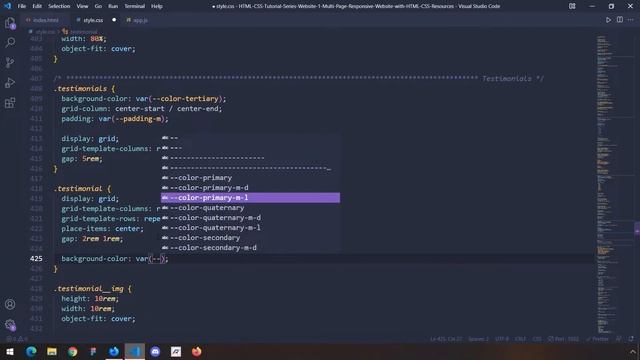Open the File menu
Image resolution: width=640 pixels, height=360 pixels.
coord(22,6)
